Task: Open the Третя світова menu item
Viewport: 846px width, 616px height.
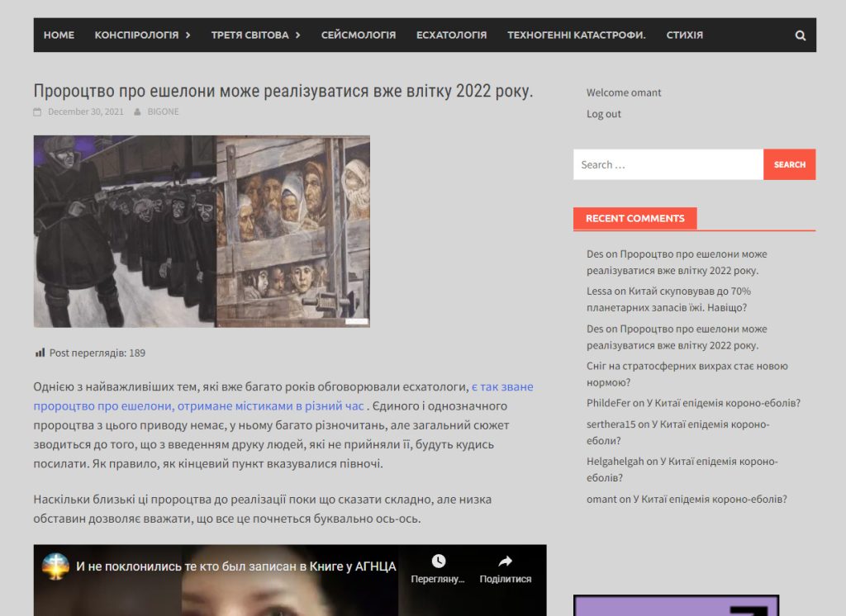Action: 250,35
